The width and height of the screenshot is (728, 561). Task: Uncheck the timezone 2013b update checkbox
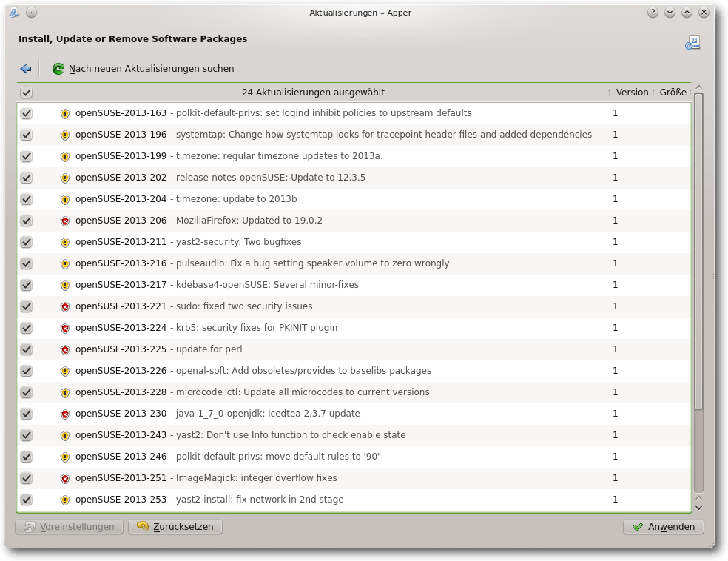(27, 199)
